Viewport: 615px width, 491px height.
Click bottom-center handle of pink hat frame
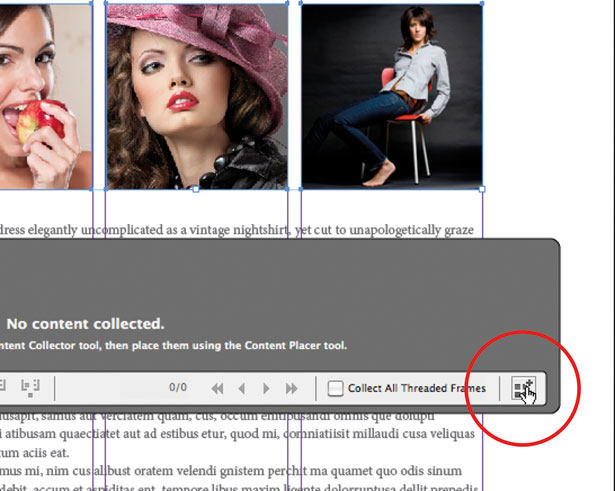(x=196, y=189)
